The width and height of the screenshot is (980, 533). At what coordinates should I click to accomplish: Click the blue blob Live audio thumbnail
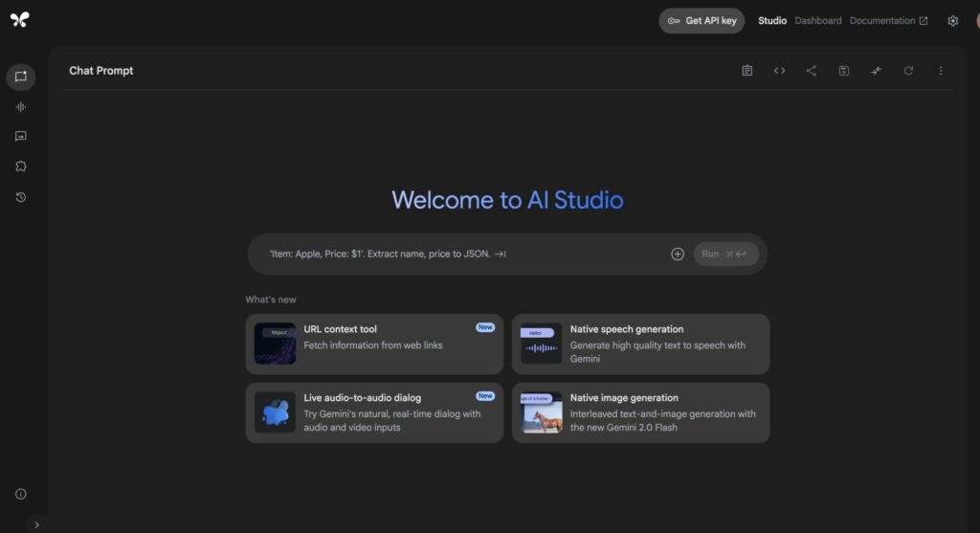click(275, 412)
